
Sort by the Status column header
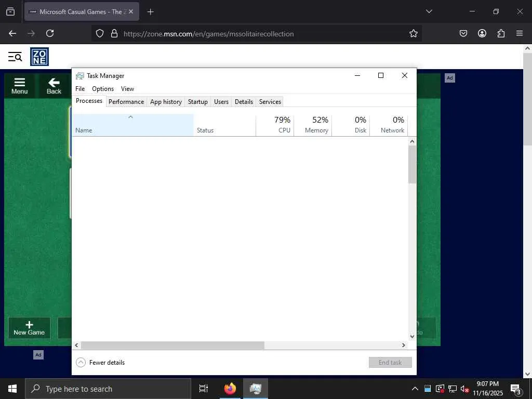coord(224,125)
